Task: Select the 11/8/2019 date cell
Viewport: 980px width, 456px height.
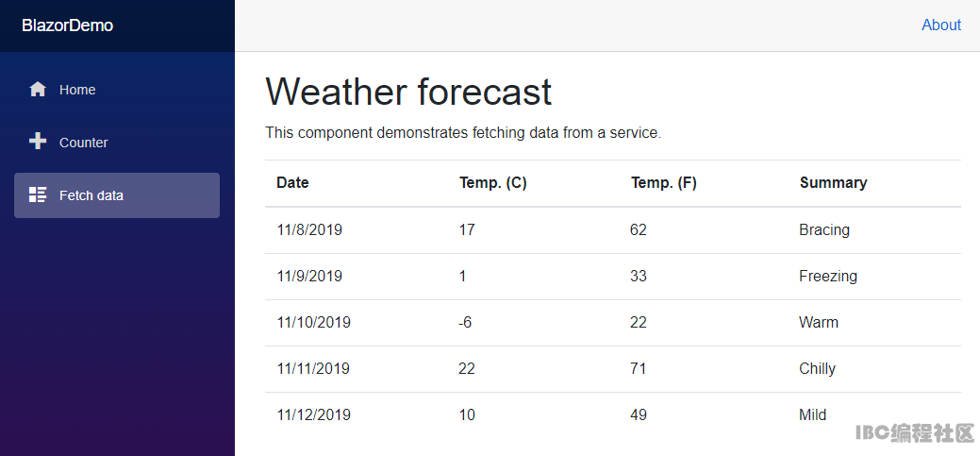Action: (x=309, y=229)
